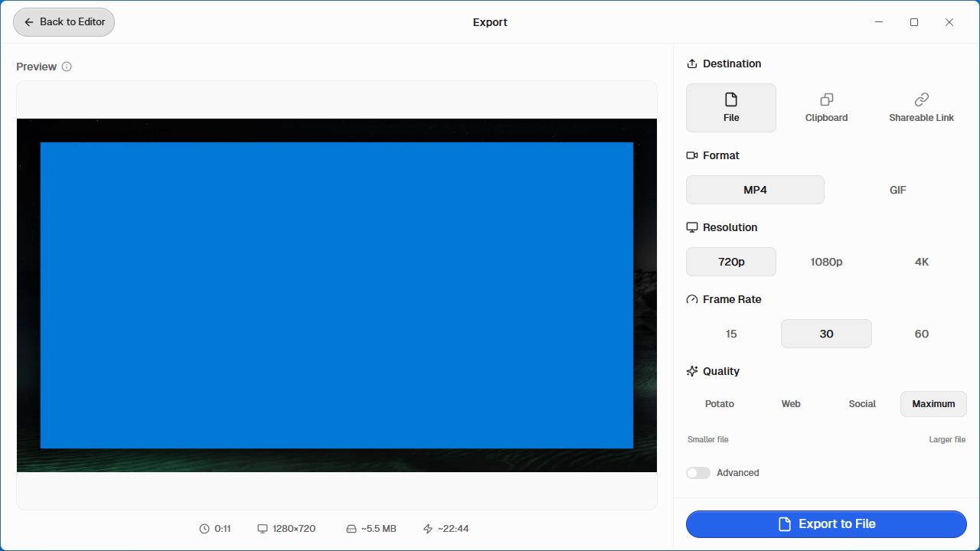This screenshot has height=551, width=980.
Task: Click the Preview info icon
Action: (67, 67)
